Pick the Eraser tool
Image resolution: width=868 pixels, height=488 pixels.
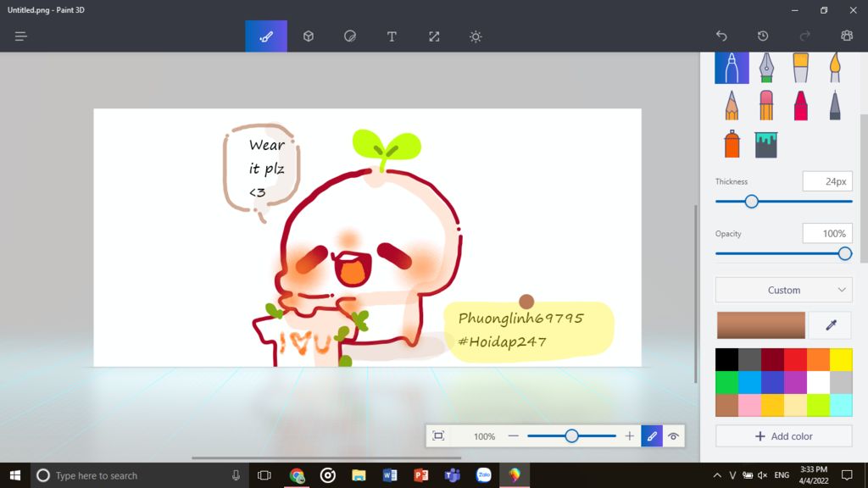tap(766, 104)
